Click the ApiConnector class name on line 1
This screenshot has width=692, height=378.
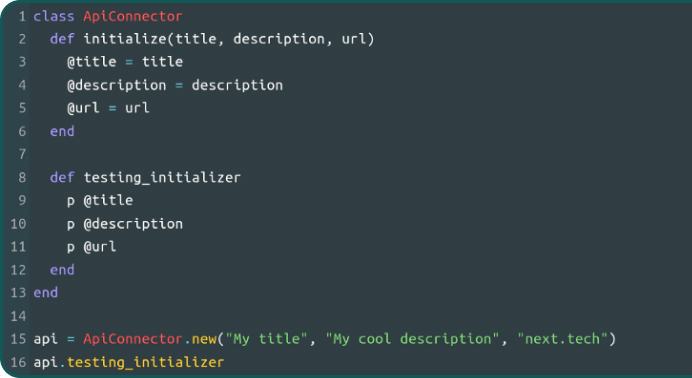[133, 16]
